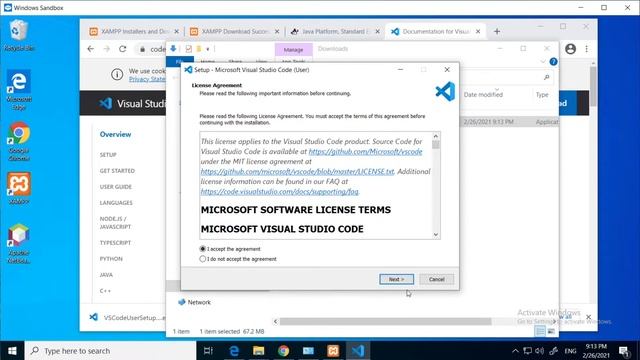The image size is (640, 360).
Task: Open PYTHON docs section
Action: 111,259
